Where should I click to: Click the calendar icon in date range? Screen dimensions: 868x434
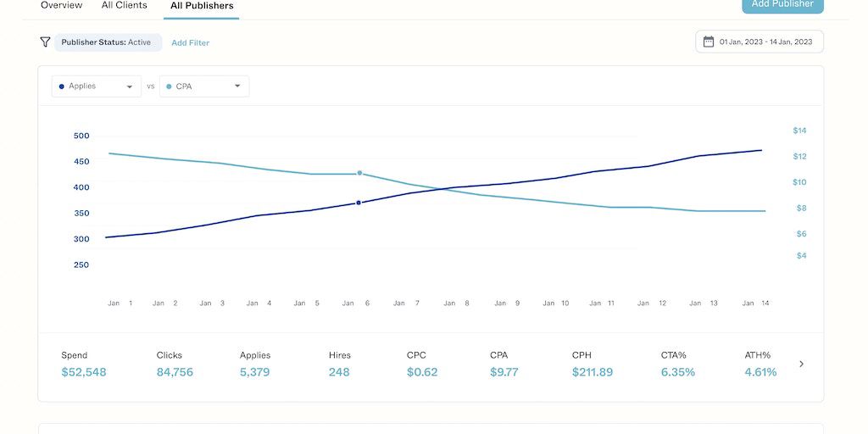pyautogui.click(x=709, y=42)
